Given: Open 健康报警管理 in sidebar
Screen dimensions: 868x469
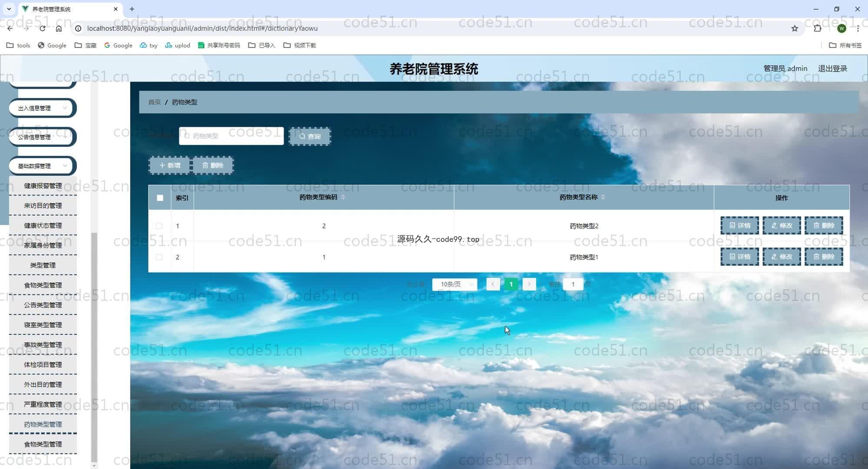Looking at the screenshot, I should (x=43, y=186).
